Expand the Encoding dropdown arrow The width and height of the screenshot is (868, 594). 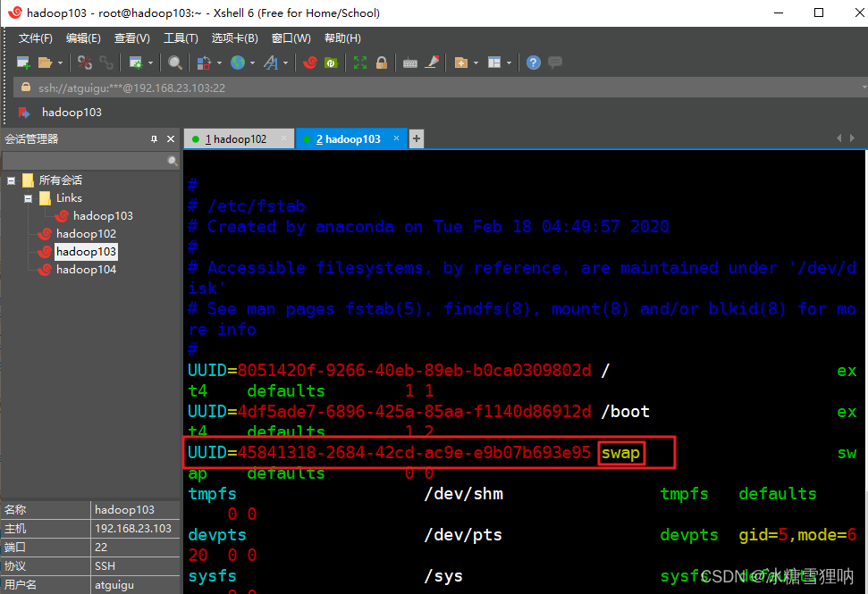[252, 63]
